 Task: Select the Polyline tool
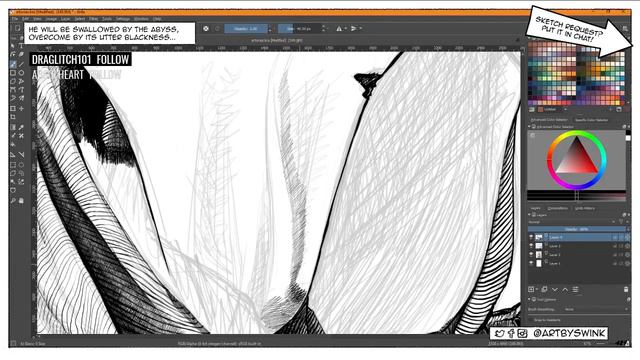coord(21,81)
